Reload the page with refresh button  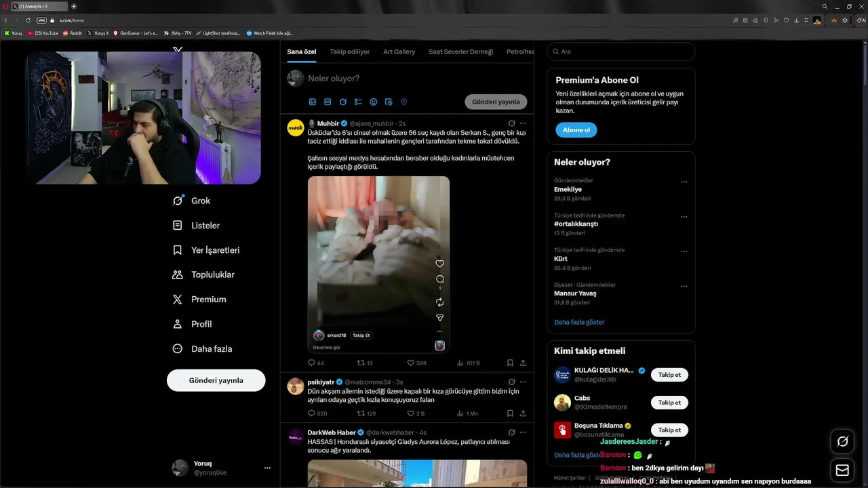coord(28,20)
